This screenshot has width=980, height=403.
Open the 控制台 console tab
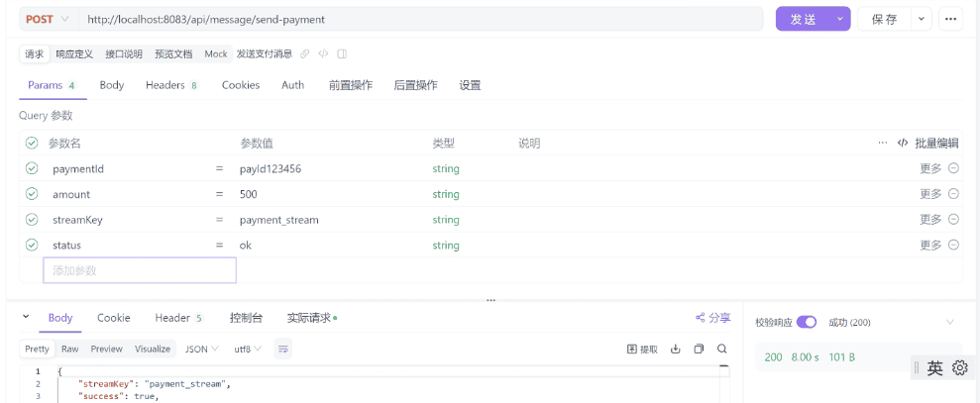point(247,318)
